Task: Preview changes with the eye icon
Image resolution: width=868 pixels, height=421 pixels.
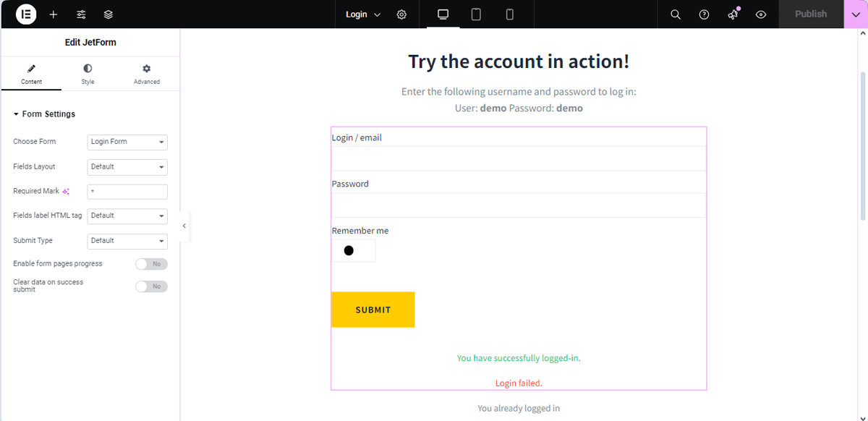Action: 760,14
